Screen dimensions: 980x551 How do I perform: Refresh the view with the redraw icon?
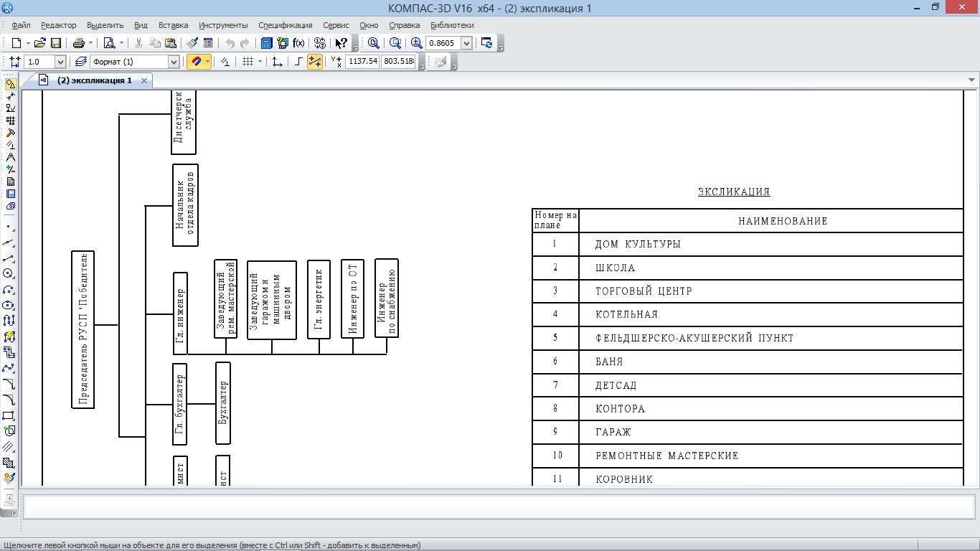point(487,43)
